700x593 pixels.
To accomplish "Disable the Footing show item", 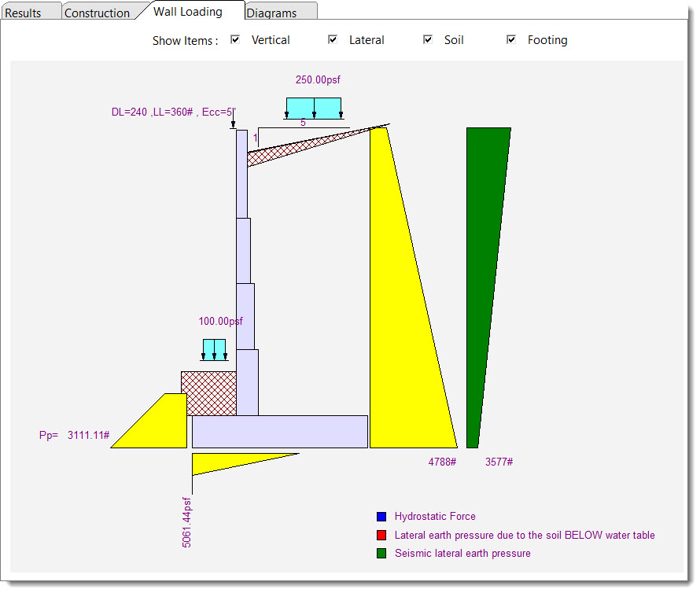I will [x=511, y=39].
